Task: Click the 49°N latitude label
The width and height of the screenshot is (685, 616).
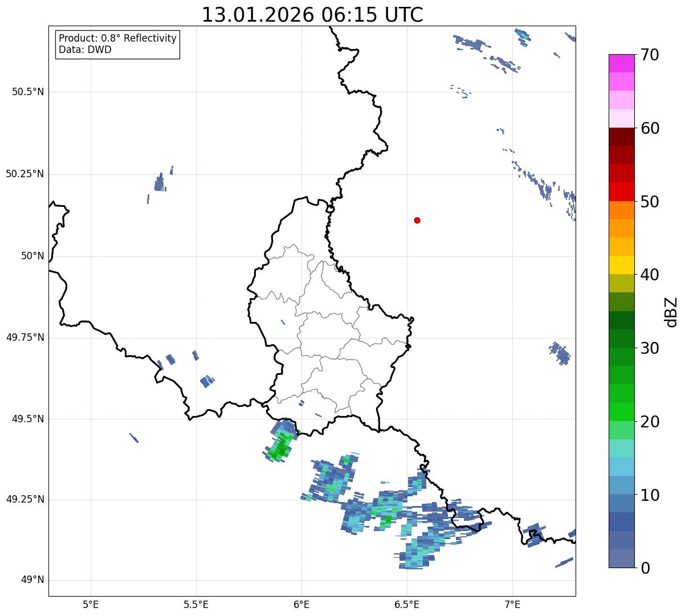Action: [32, 580]
